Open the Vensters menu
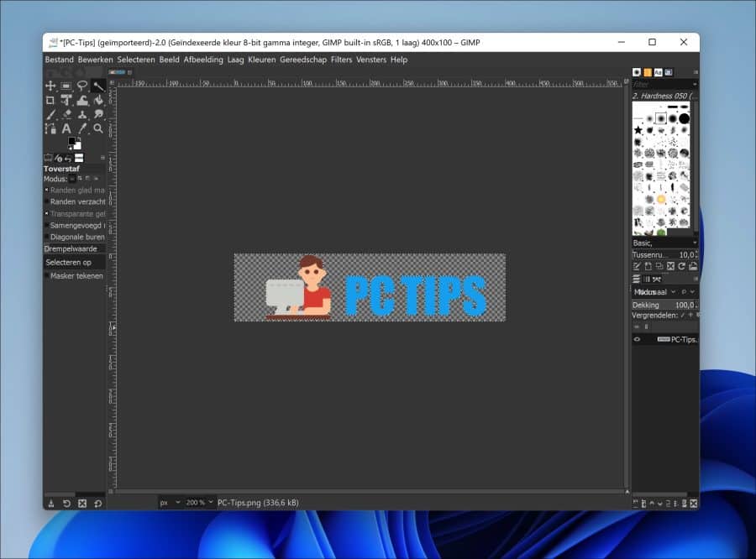This screenshot has height=559, width=756. coord(371,60)
